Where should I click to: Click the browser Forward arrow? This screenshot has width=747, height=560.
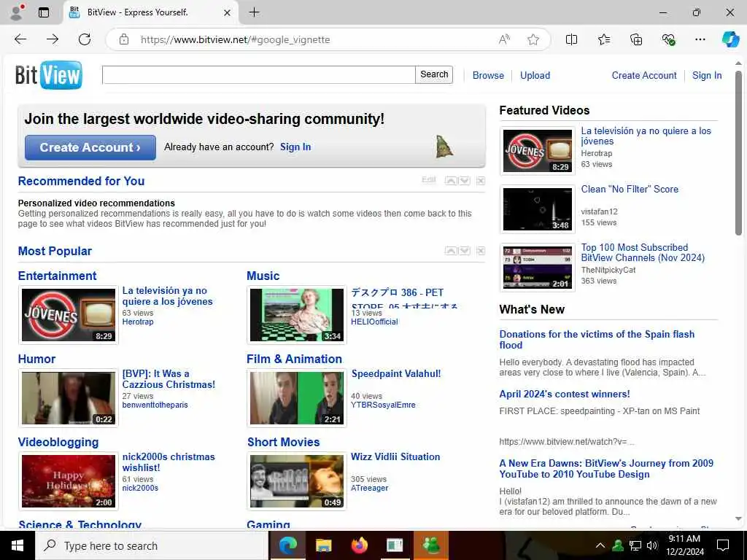point(53,39)
